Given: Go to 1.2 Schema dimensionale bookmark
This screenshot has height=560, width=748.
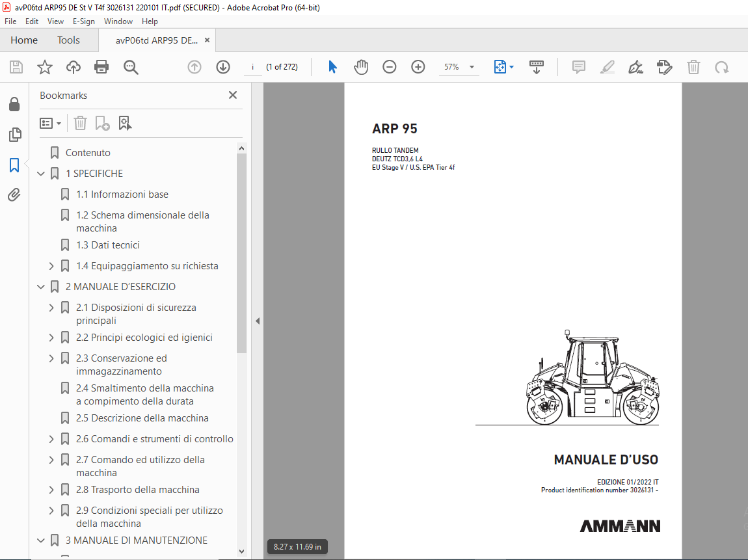Looking at the screenshot, I should [x=142, y=221].
